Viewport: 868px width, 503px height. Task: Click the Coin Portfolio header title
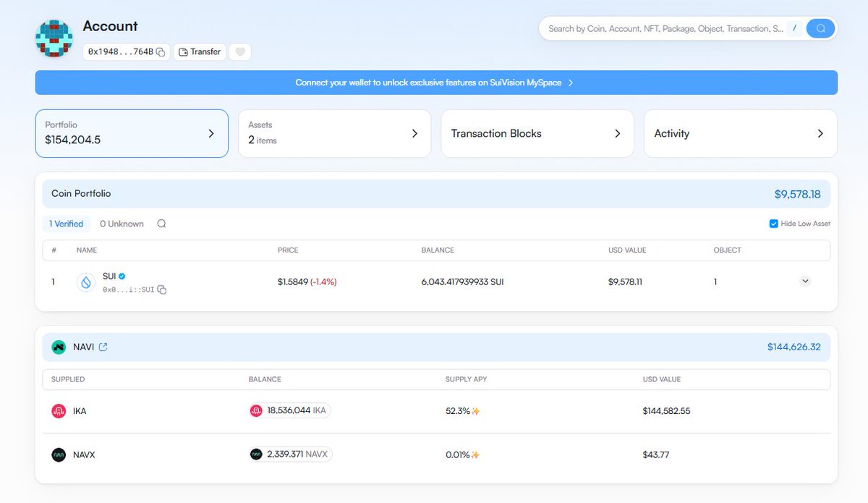[81, 193]
